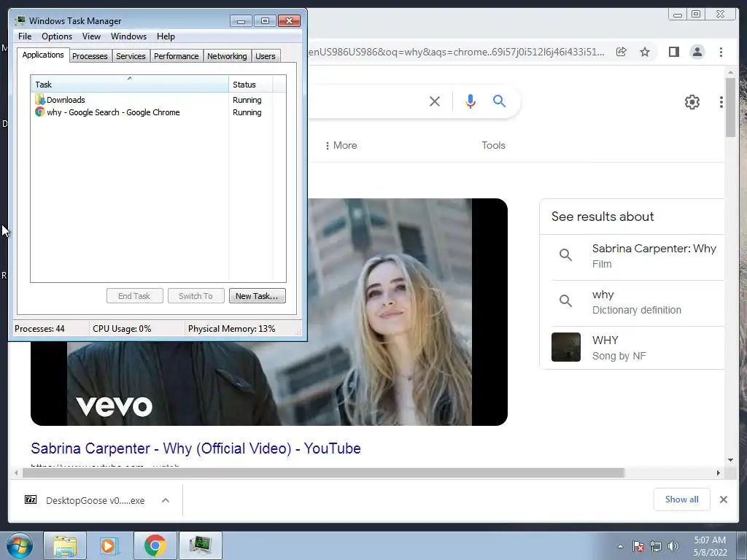Start voice search with the microphone icon
The image size is (747, 560).
pos(471,101)
